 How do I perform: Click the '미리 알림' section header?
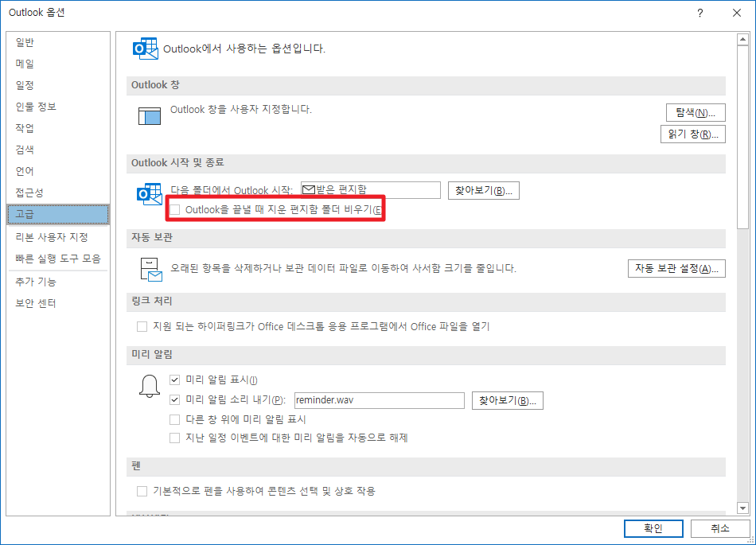pyautogui.click(x=426, y=355)
